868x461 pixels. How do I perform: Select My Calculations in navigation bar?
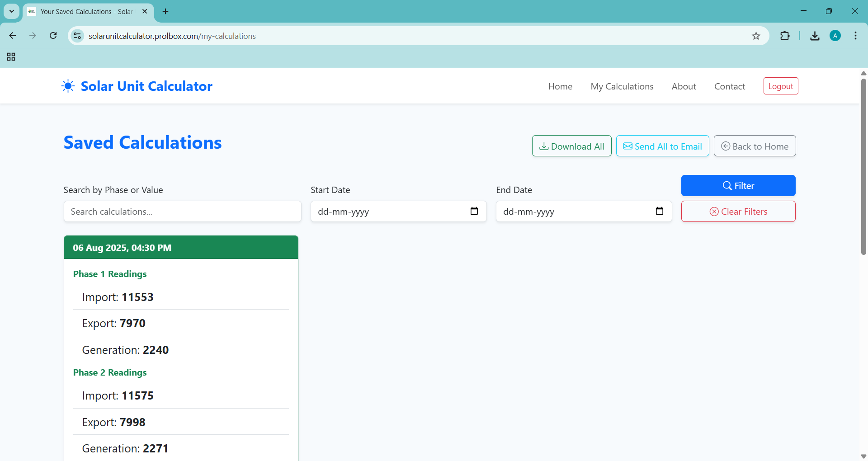pos(622,86)
